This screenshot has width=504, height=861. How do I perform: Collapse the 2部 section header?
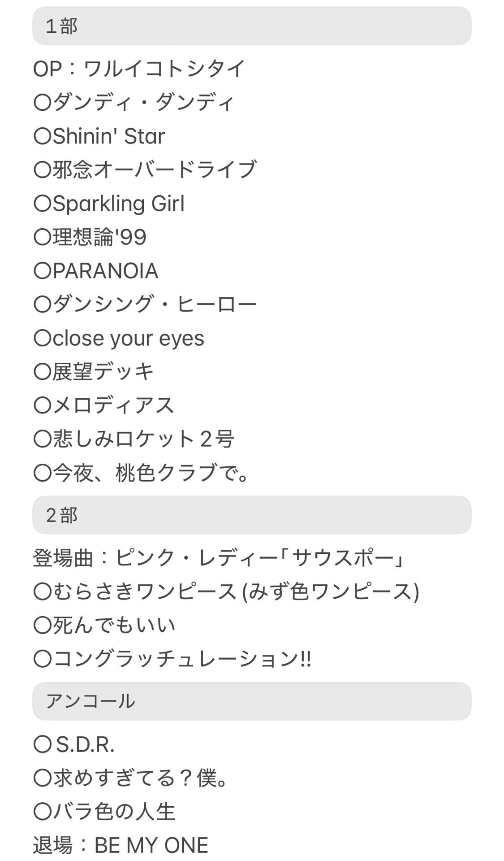coord(252,515)
